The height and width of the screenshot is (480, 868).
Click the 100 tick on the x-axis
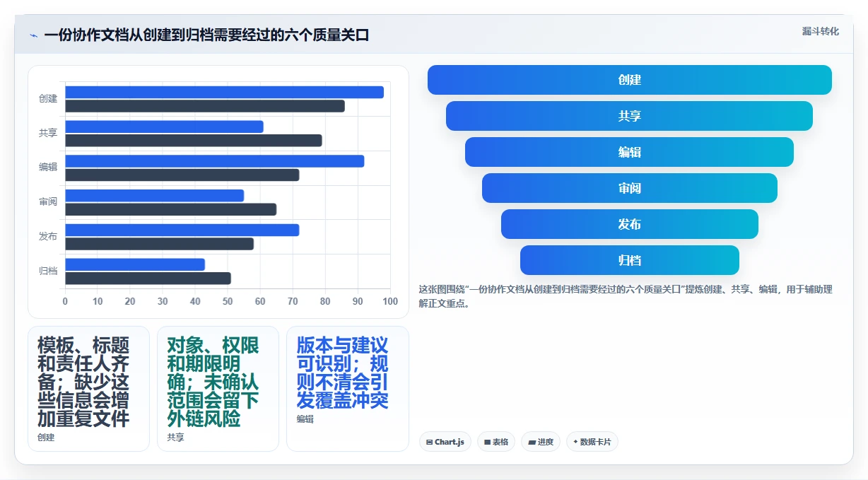point(390,302)
